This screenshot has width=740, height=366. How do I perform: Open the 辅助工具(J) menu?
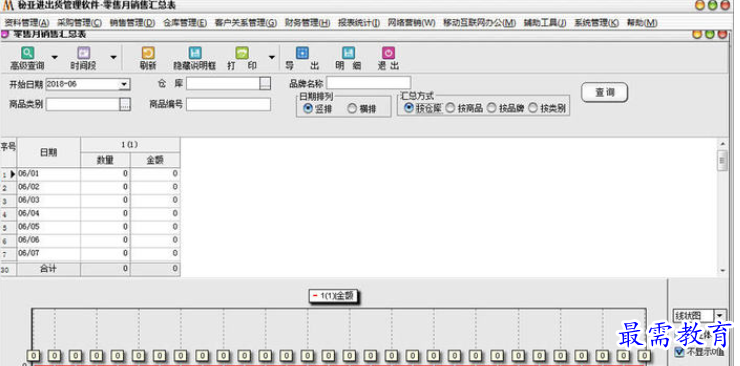[x=545, y=23]
